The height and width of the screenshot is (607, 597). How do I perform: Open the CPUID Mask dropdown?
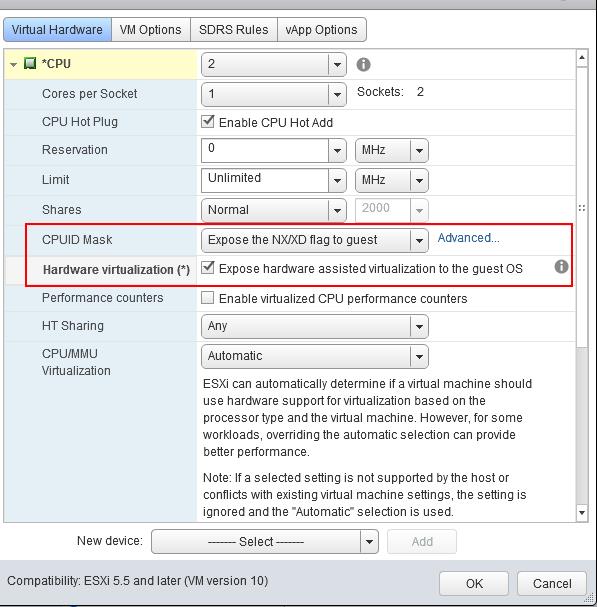419,240
